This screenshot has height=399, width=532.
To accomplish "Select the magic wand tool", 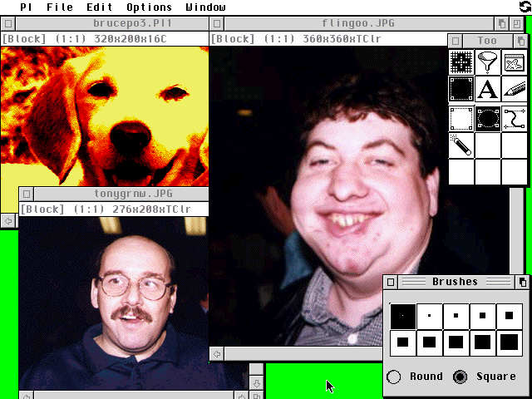I will coord(461,145).
